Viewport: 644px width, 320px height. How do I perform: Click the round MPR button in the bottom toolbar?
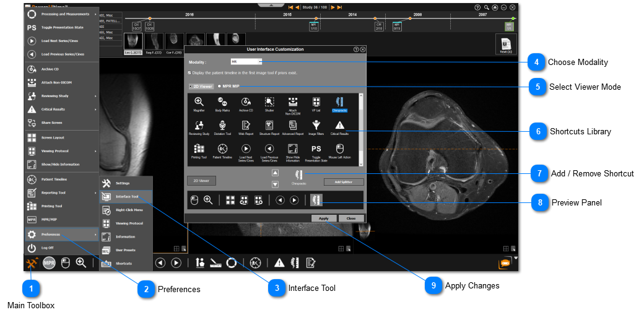tap(50, 263)
